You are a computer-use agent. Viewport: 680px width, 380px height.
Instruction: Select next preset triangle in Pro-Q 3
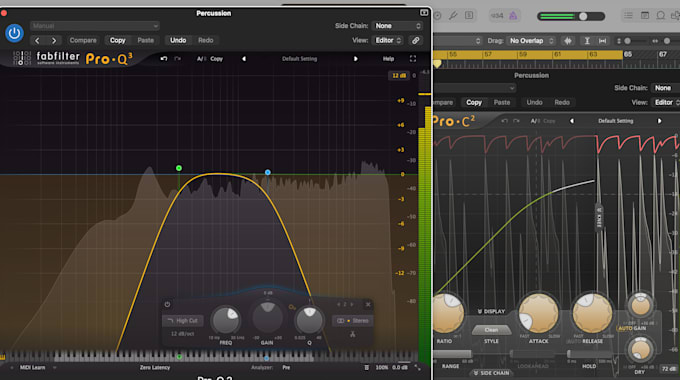[x=356, y=59]
